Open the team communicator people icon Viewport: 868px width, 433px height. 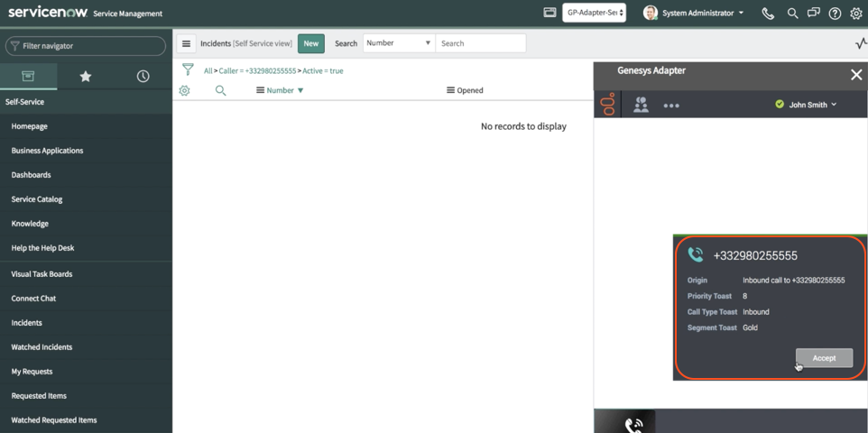point(641,105)
